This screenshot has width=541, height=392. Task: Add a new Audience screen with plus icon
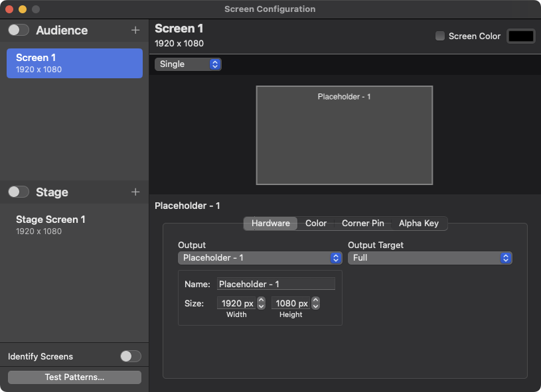point(135,31)
